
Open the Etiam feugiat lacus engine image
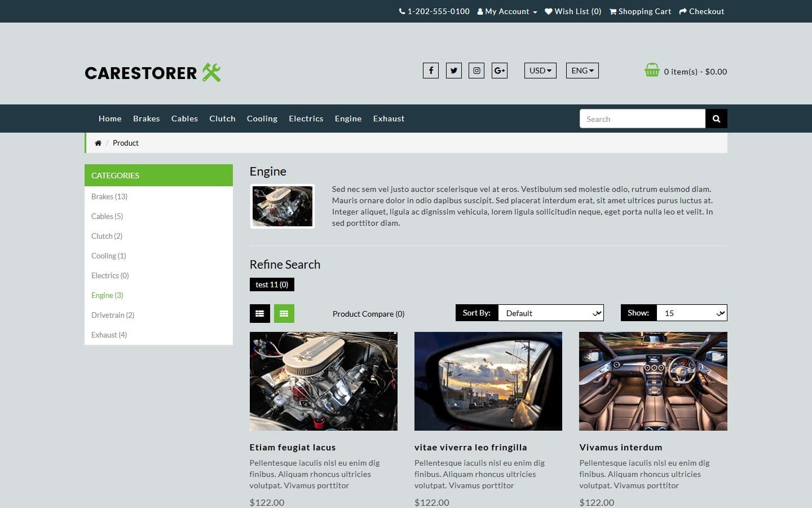pyautogui.click(x=324, y=381)
